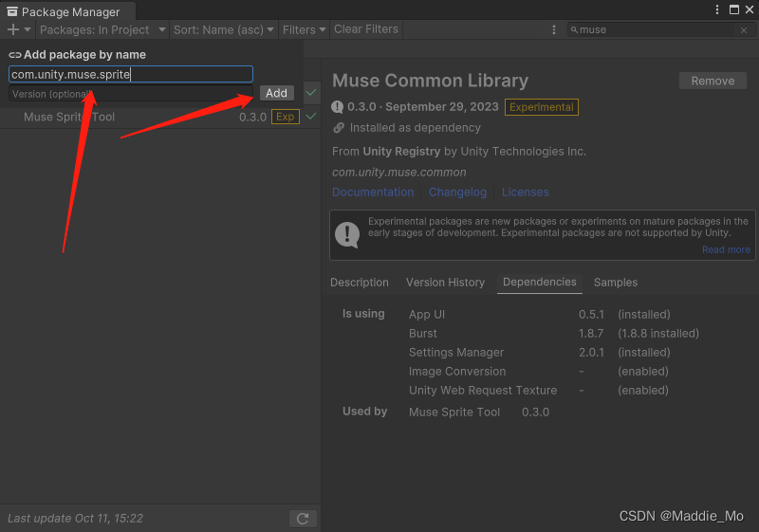Click the Burst dependency
The height and width of the screenshot is (532, 759).
pyautogui.click(x=422, y=333)
